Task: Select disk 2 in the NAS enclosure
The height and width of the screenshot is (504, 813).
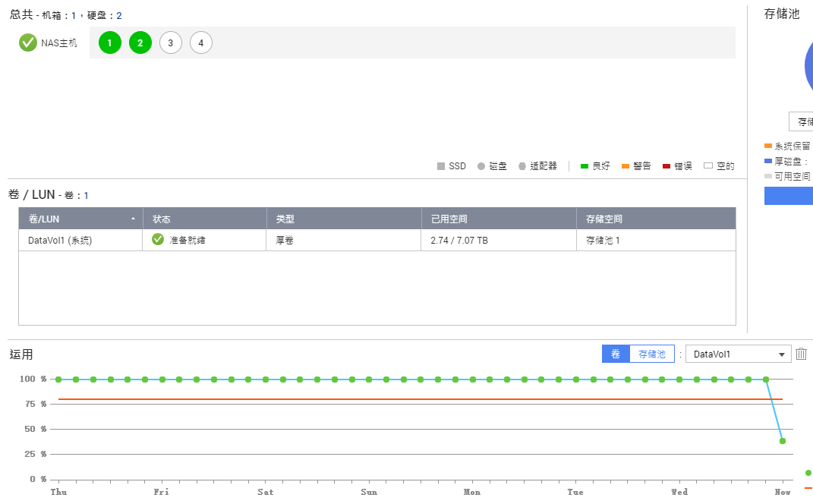Action: point(140,43)
